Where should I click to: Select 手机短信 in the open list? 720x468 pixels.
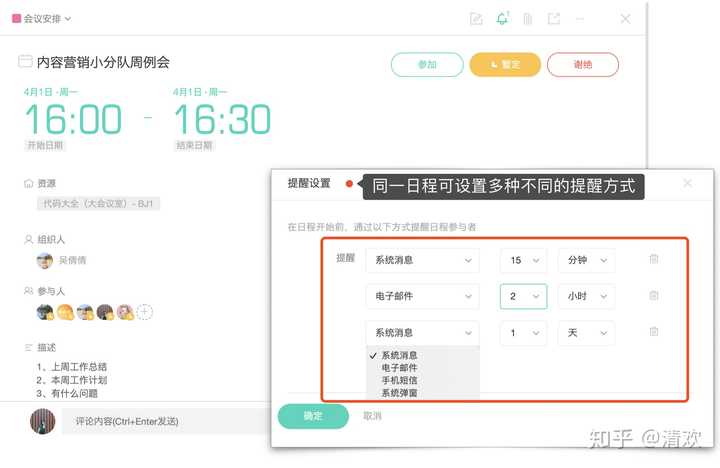399,380
